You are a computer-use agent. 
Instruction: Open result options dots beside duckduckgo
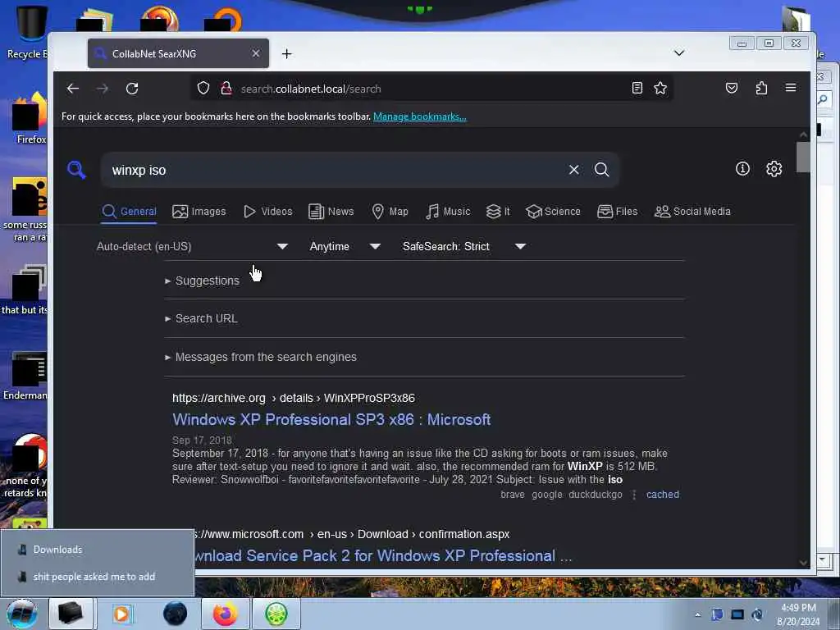(634, 495)
